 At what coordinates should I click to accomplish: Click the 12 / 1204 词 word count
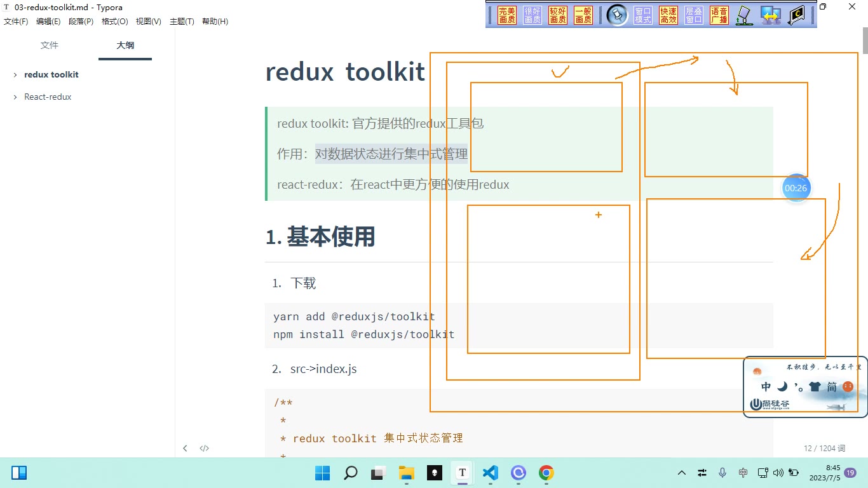(x=825, y=449)
